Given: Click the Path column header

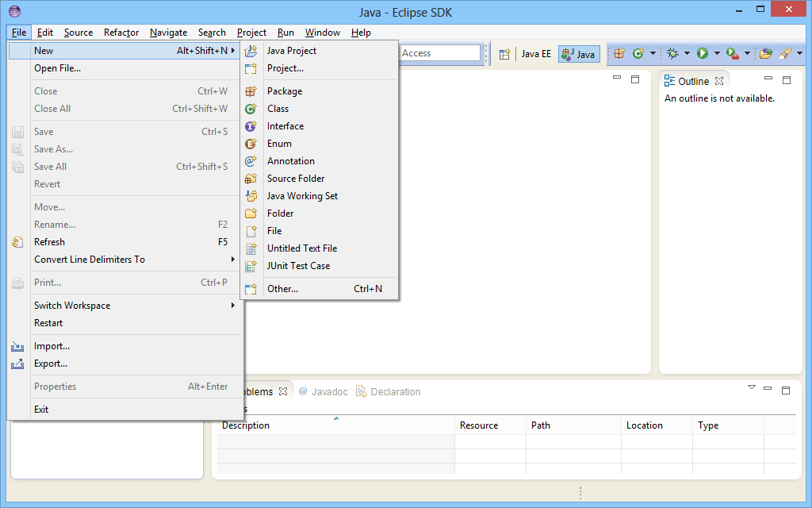Looking at the screenshot, I should (574, 425).
